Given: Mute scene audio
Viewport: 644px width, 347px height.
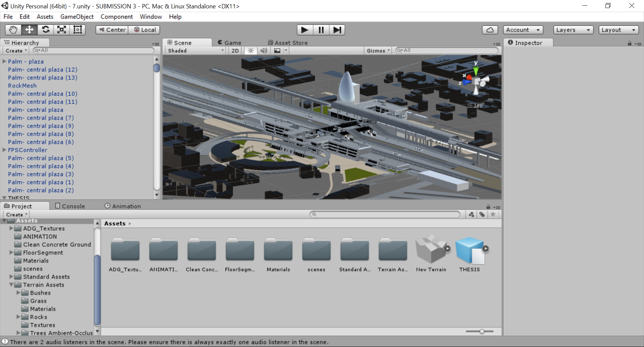Looking at the screenshot, I should 264,50.
